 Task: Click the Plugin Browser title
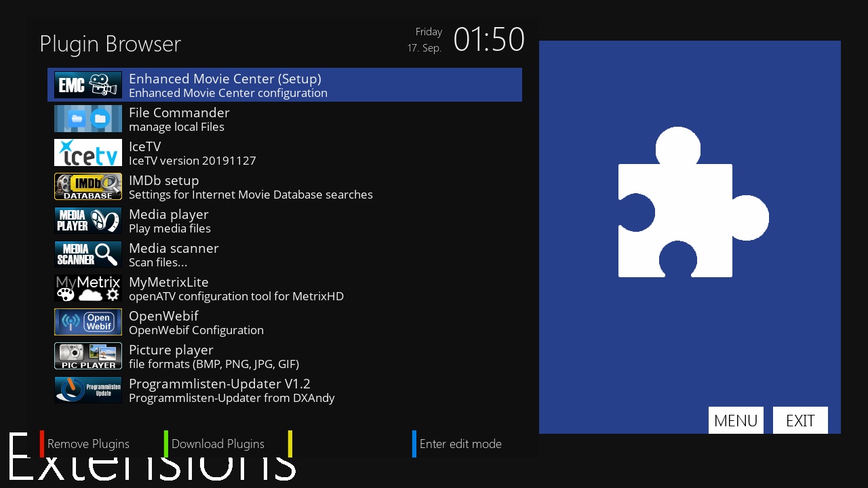click(110, 44)
